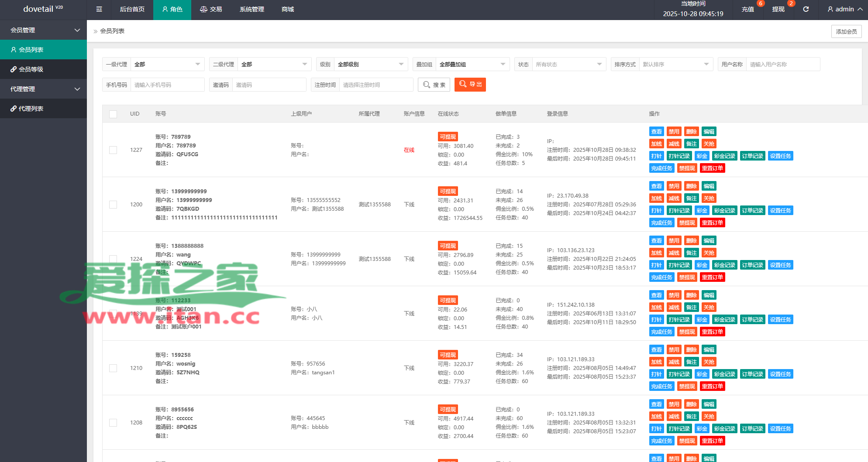Click the 充值 notification item with badge
The height and width of the screenshot is (462, 868).
pos(748,9)
